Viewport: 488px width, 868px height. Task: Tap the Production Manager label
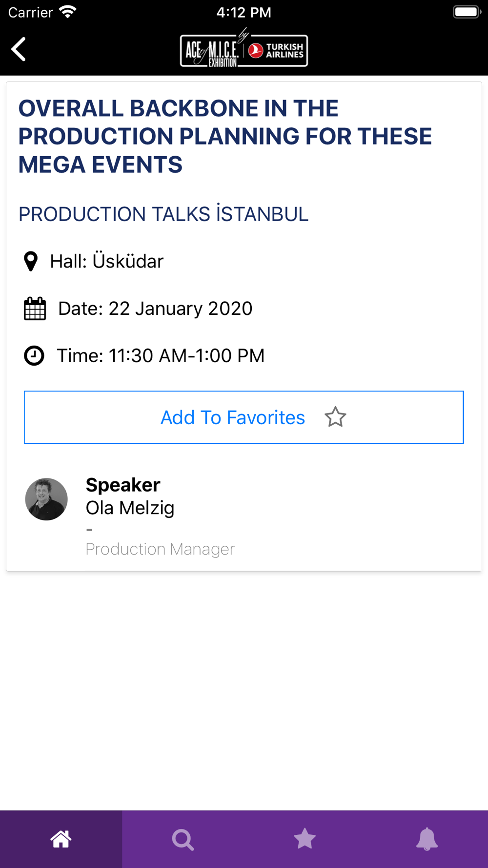pyautogui.click(x=160, y=549)
